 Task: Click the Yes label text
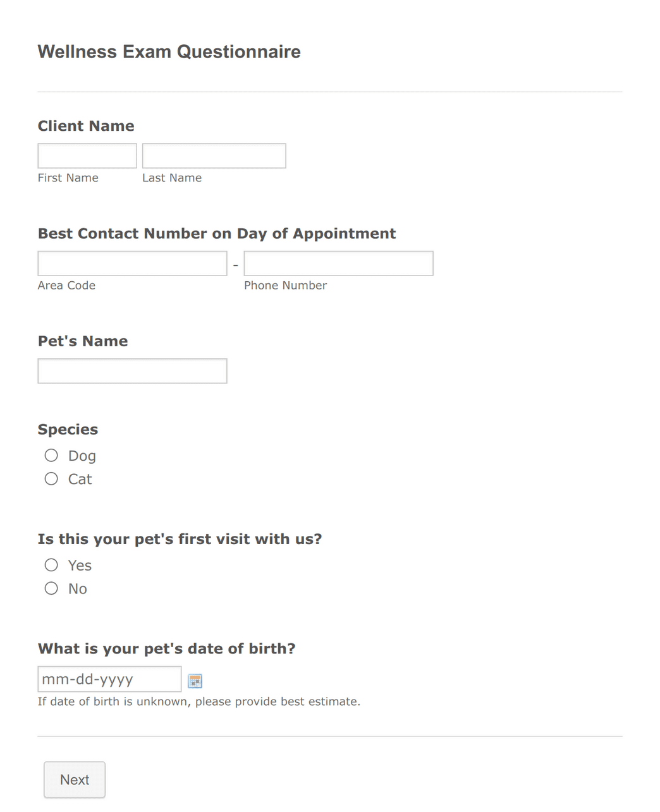(80, 566)
